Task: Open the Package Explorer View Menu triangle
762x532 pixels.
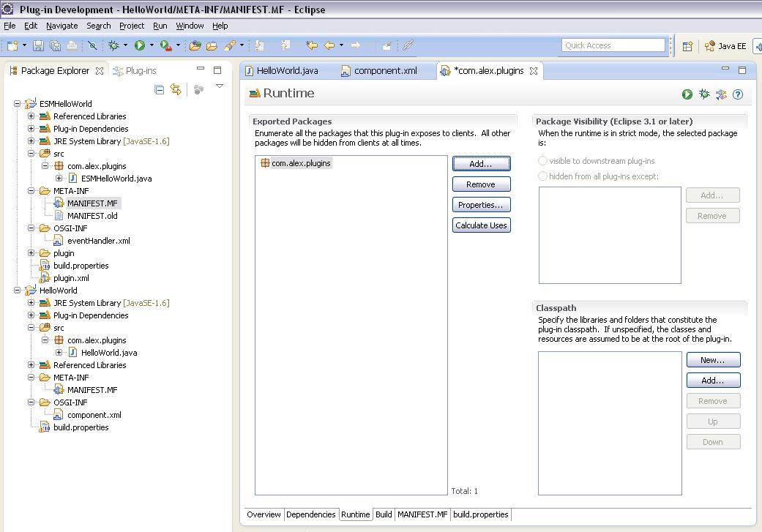Action: [x=220, y=86]
